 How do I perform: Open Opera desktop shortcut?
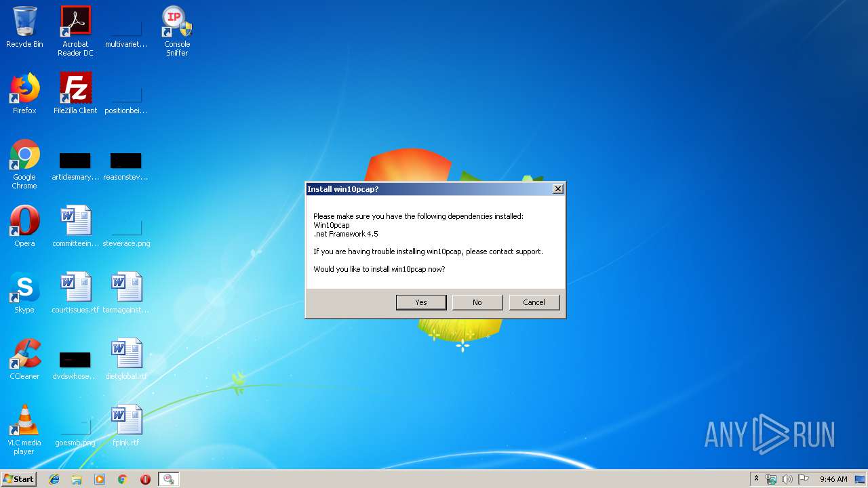[24, 226]
